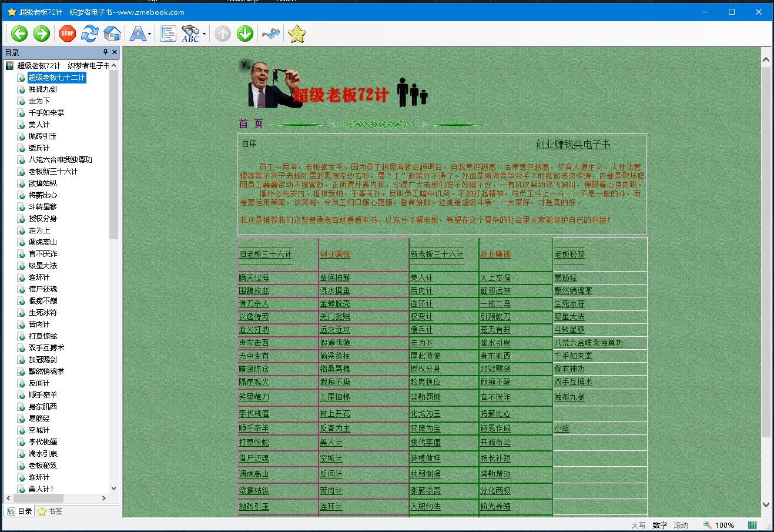Toggle the contents panel toolbar icon
Screen dimensions: 774x532
pos(168,34)
